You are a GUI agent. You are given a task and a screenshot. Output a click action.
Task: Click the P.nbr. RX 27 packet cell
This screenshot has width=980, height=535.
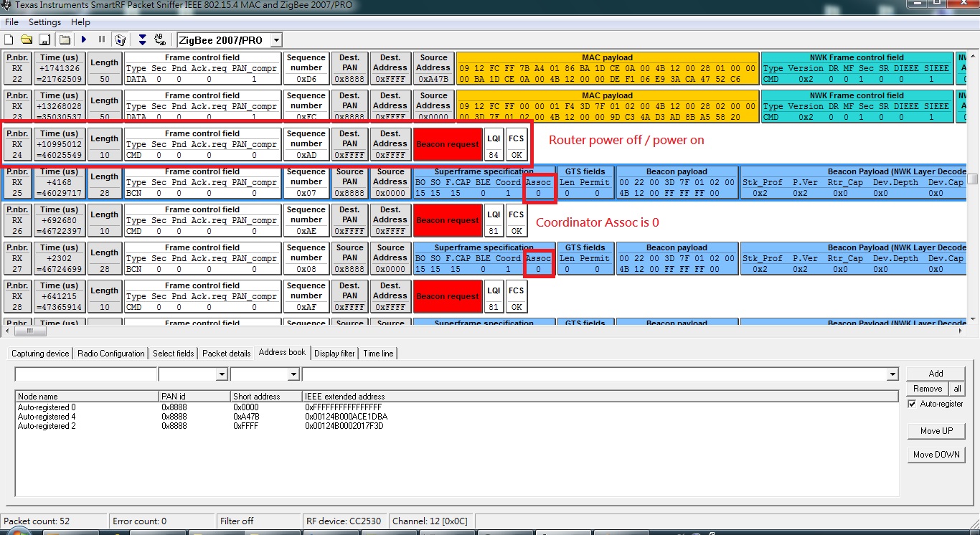point(17,259)
